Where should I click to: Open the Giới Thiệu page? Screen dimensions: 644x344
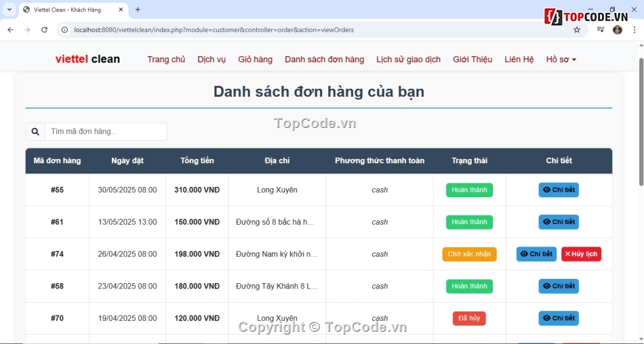click(472, 60)
